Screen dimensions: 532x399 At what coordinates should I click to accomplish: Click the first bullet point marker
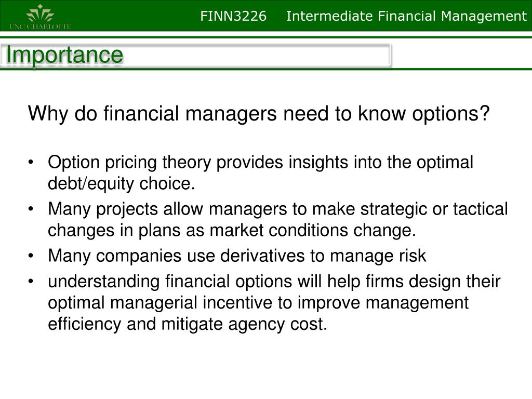pyautogui.click(x=31, y=163)
